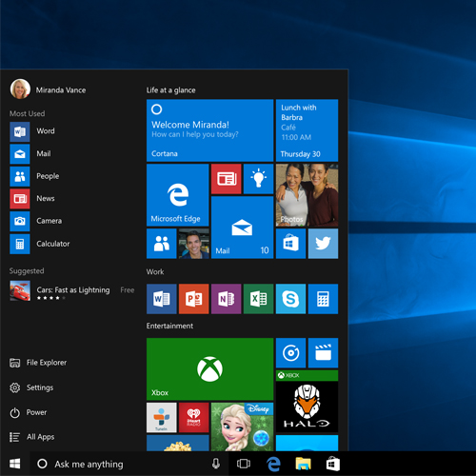Viewport: 476px width, 476px height.
Task: Open the Word tile in Work group
Action: 162,299
